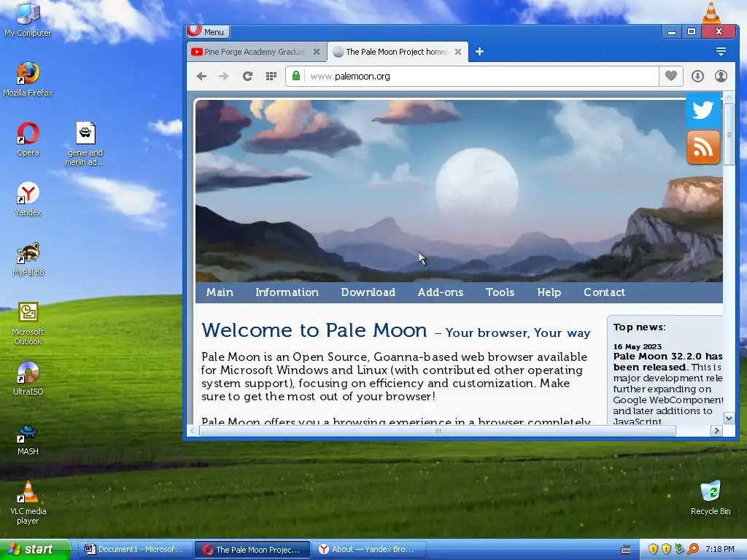The image size is (747, 560).
Task: Open the Download navigation item
Action: click(x=368, y=292)
